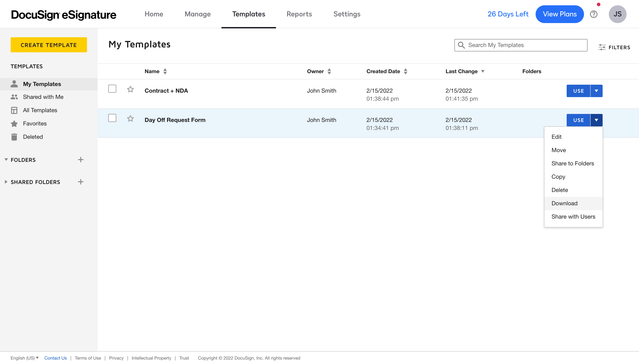Open the JS user avatar menu
The width and height of the screenshot is (639, 364).
(617, 14)
